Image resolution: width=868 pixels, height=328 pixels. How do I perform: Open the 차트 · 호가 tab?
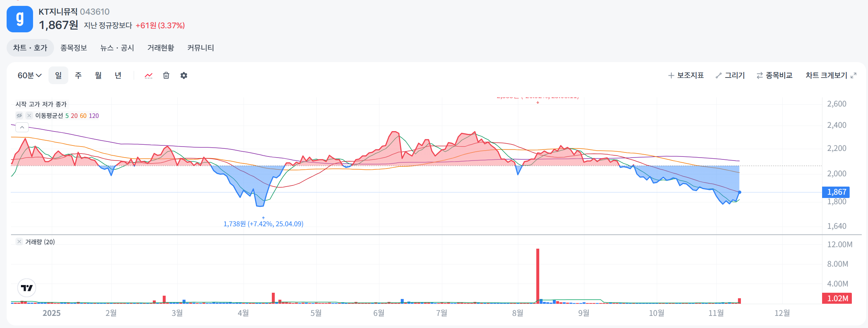pyautogui.click(x=30, y=48)
